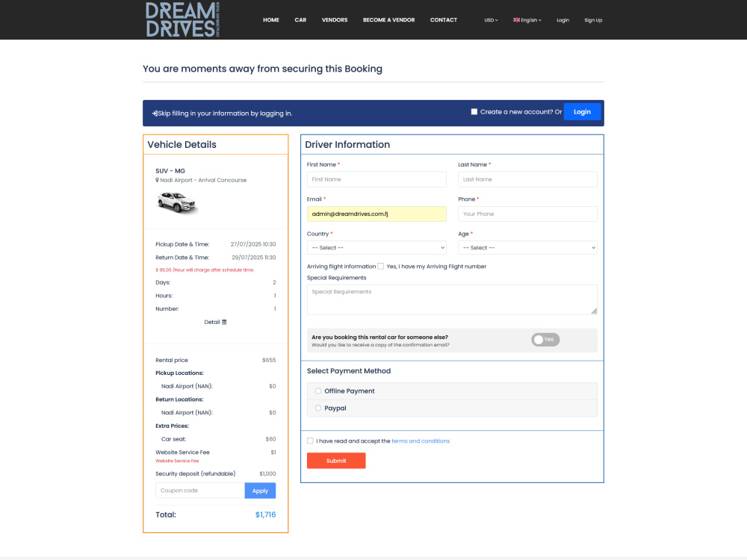Click the Select Payment Method heading
This screenshot has height=560, width=747.
coord(349,371)
